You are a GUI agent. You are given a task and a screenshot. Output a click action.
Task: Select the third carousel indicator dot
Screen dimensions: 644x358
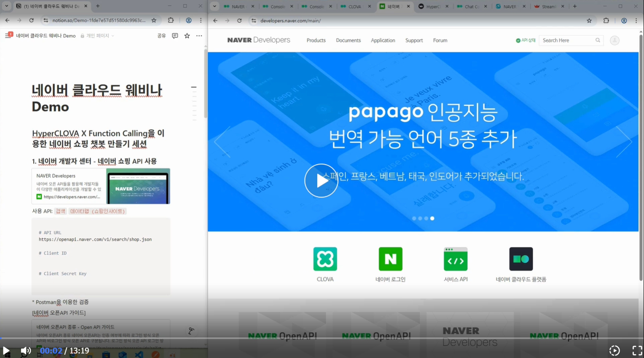pos(426,219)
